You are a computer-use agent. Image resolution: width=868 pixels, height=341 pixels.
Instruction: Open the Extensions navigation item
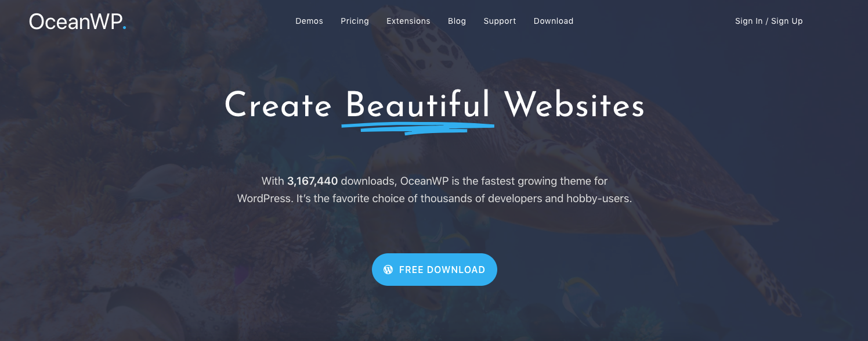(408, 21)
